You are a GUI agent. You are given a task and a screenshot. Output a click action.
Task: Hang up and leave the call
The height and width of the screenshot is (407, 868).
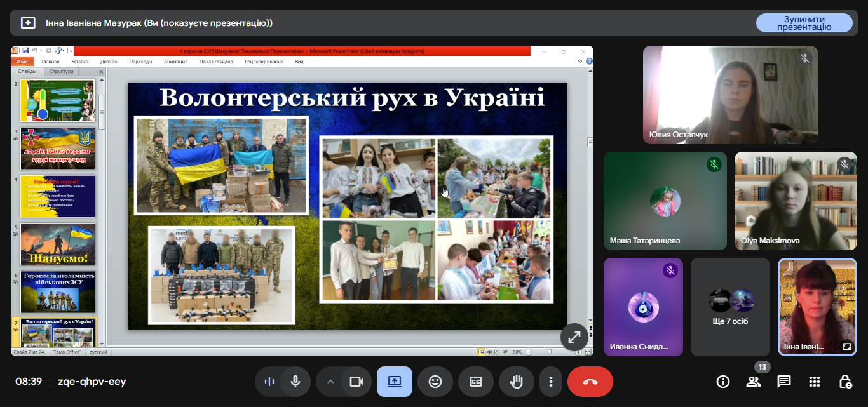tap(590, 382)
